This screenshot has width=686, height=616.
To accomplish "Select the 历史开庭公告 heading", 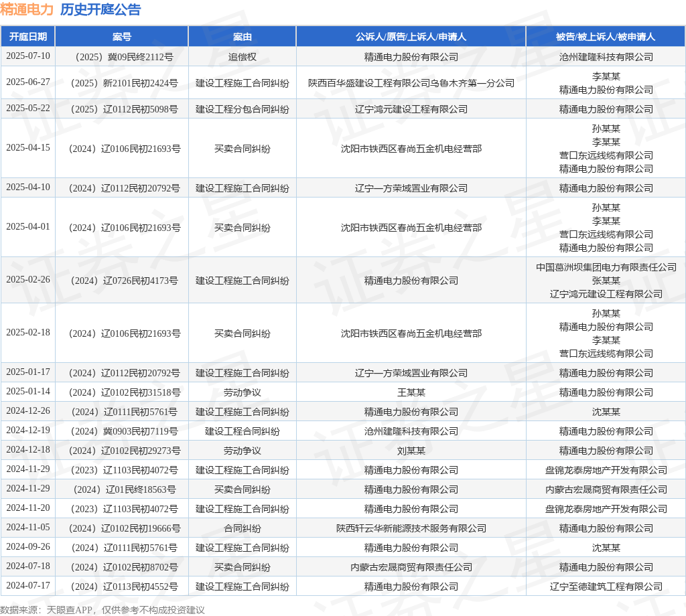I will pyautogui.click(x=100, y=9).
